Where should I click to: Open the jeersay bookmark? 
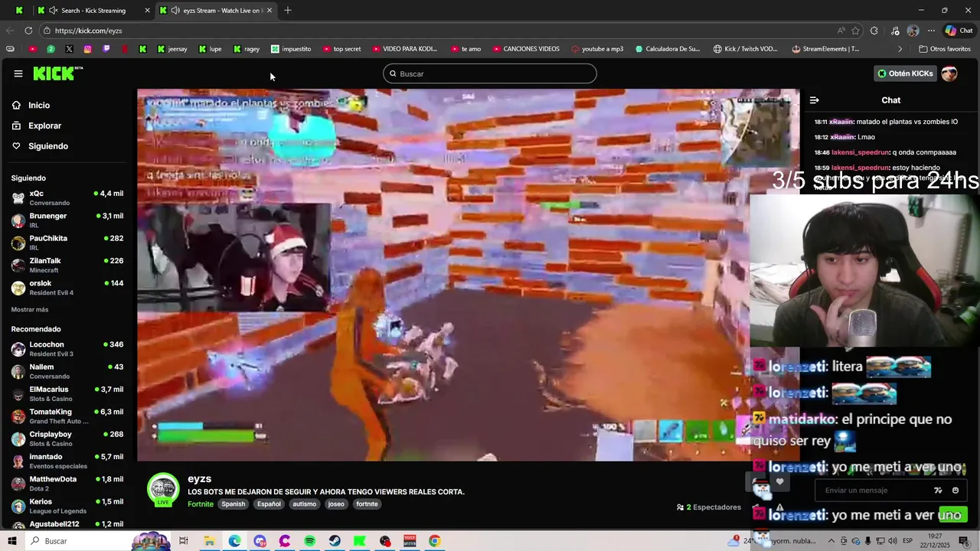(x=172, y=49)
